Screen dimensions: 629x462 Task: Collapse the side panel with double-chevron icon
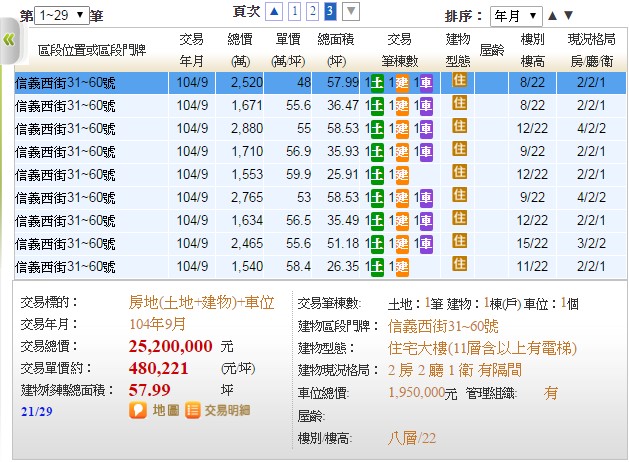click(x=9, y=40)
